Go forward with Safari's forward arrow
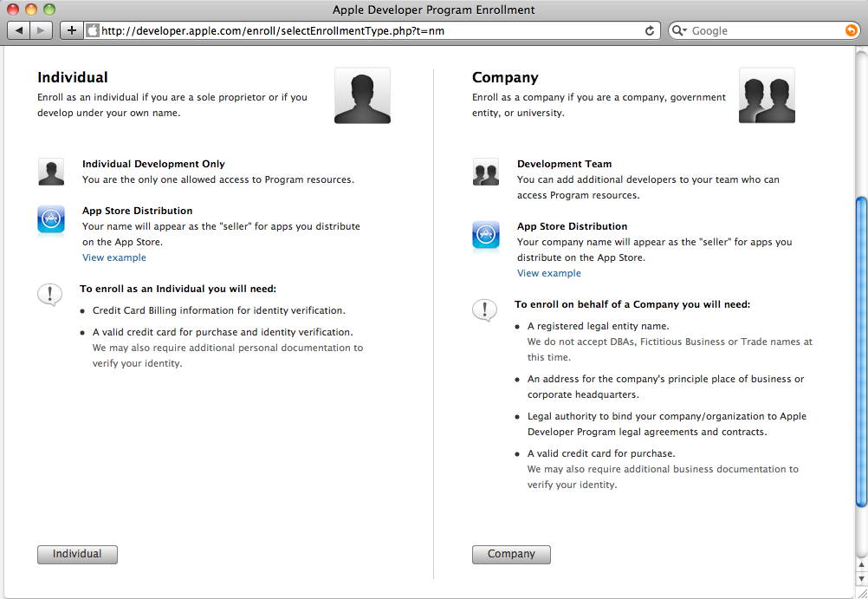This screenshot has width=868, height=599. coord(42,30)
